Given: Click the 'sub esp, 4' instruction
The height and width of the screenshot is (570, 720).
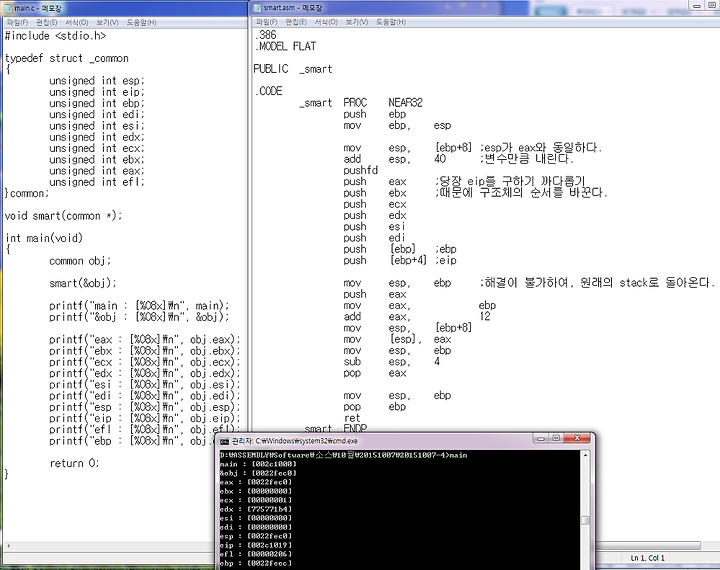Looking at the screenshot, I should (x=392, y=361).
